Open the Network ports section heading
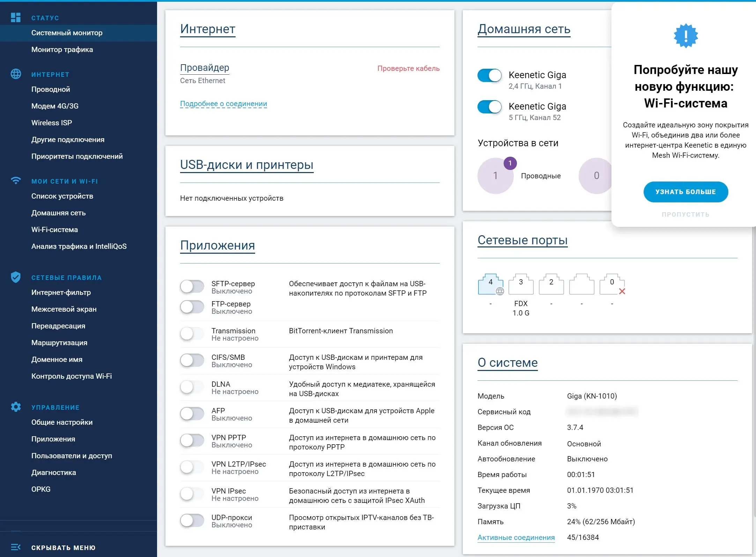This screenshot has width=756, height=557. pyautogui.click(x=522, y=240)
